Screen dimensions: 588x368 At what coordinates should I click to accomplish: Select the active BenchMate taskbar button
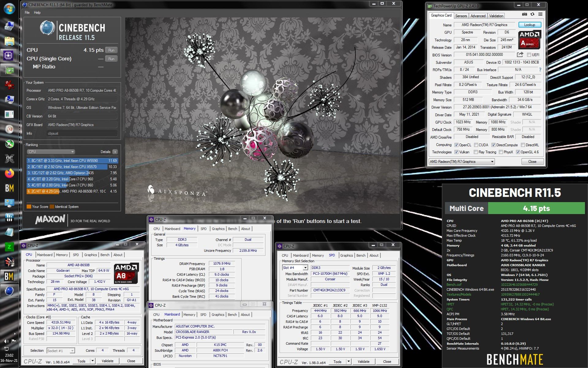[9, 276]
